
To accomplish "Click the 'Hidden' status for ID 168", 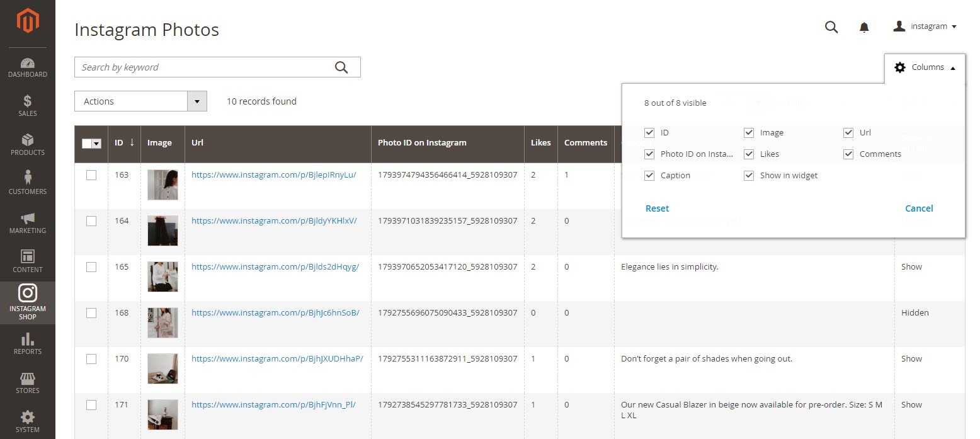I will [915, 313].
